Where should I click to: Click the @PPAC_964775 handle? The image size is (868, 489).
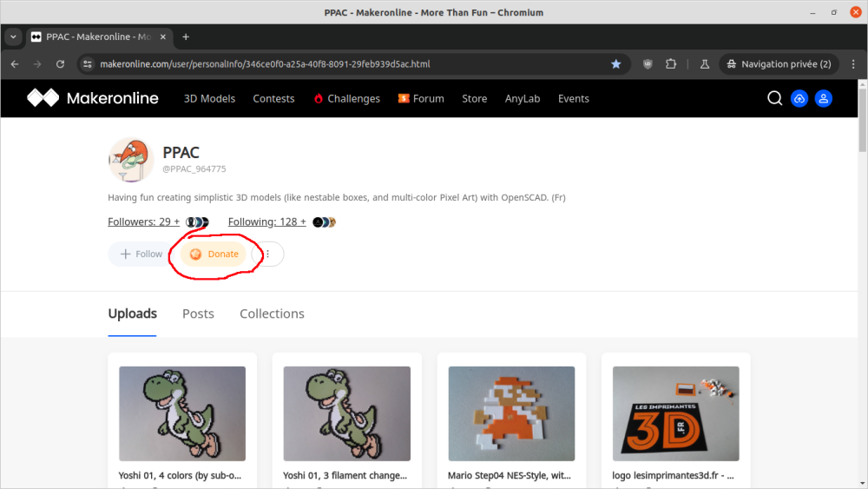pos(194,169)
